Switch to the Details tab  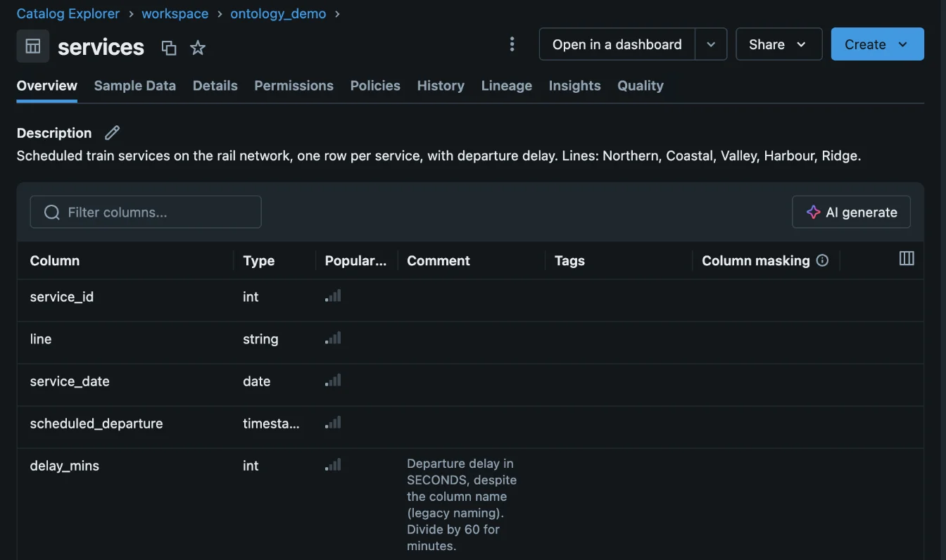(215, 86)
